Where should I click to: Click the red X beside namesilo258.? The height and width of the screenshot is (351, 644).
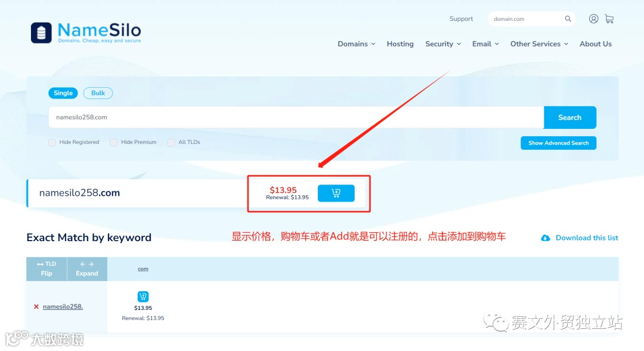(x=36, y=307)
